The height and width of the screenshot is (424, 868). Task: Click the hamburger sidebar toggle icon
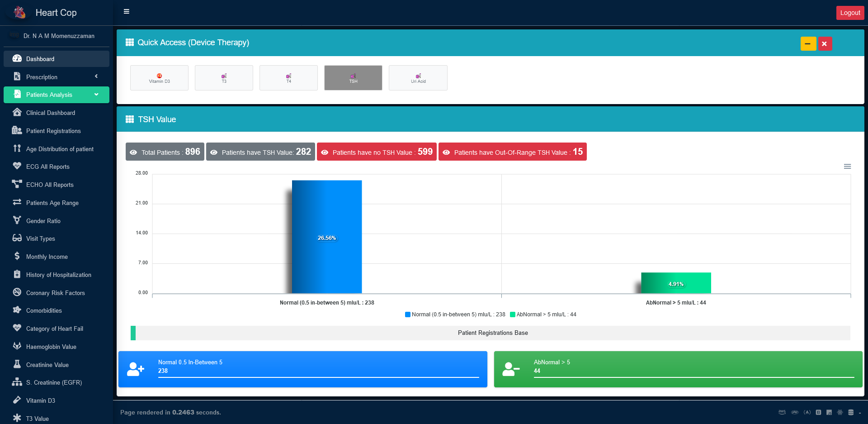(x=127, y=12)
